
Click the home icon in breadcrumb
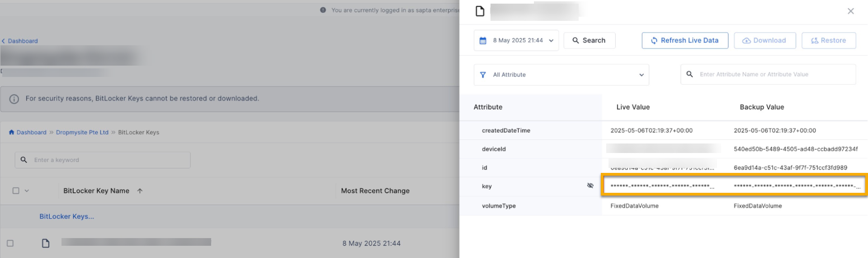(x=11, y=132)
